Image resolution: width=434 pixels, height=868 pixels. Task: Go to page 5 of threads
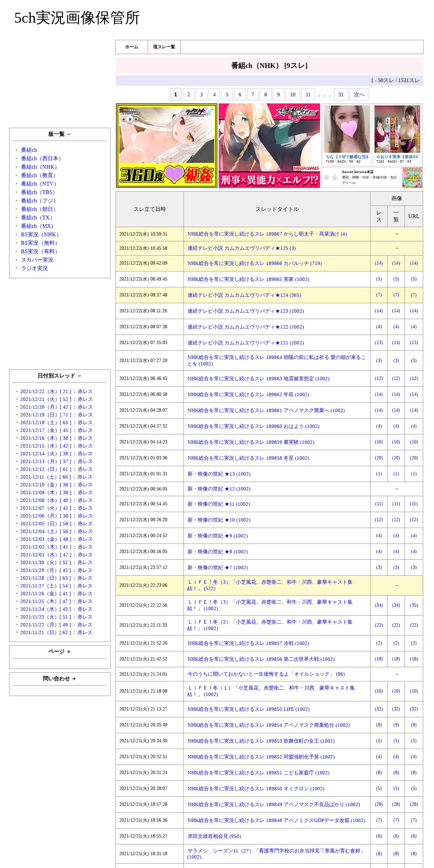(227, 95)
